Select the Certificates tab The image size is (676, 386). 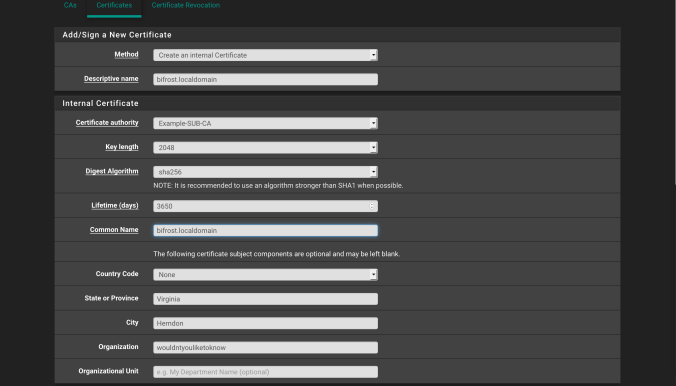(x=114, y=6)
